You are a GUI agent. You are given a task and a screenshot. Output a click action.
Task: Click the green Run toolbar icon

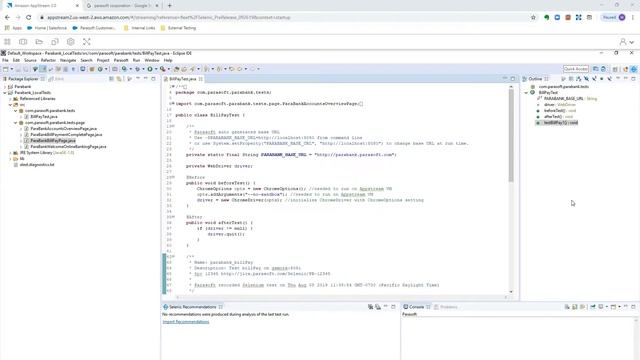150,69
